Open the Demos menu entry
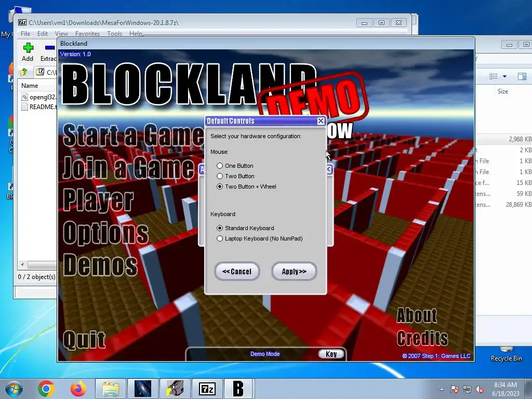This screenshot has width=532, height=399. click(x=100, y=264)
